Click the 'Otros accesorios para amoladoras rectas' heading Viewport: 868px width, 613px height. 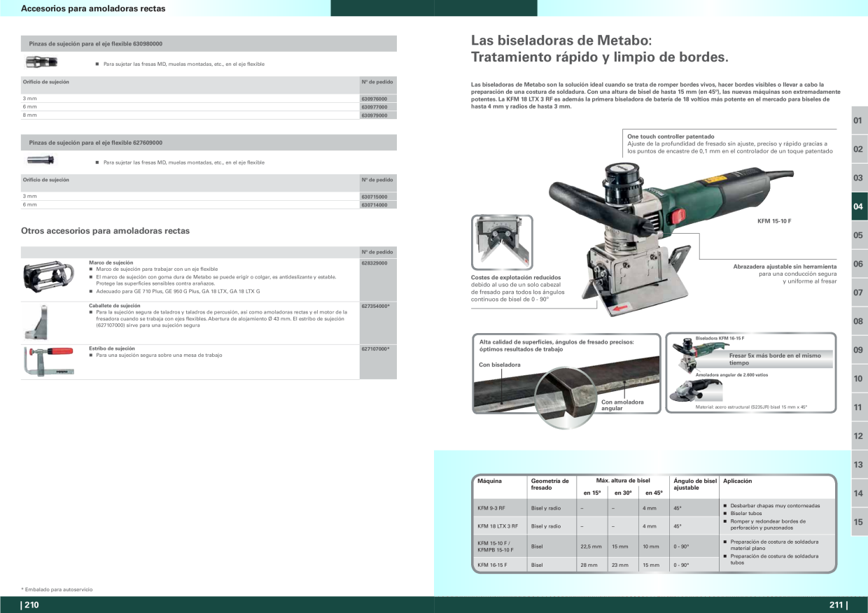(105, 230)
